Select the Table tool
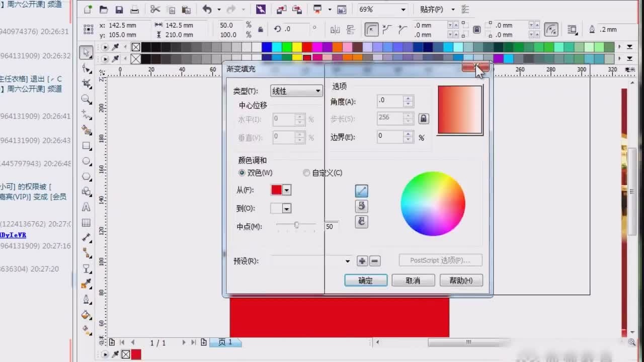The width and height of the screenshot is (644, 362). [x=87, y=222]
